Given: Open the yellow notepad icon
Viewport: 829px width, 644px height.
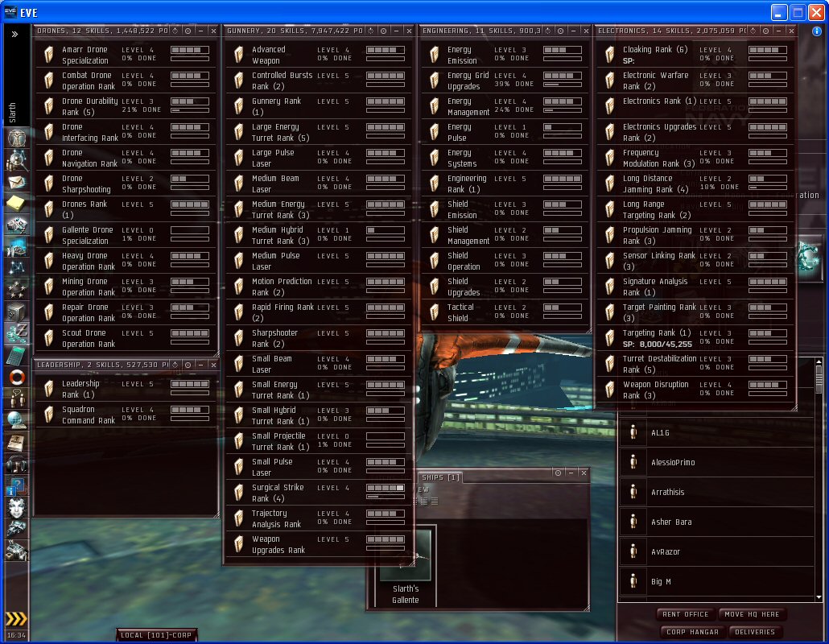Looking at the screenshot, I should tap(15, 203).
